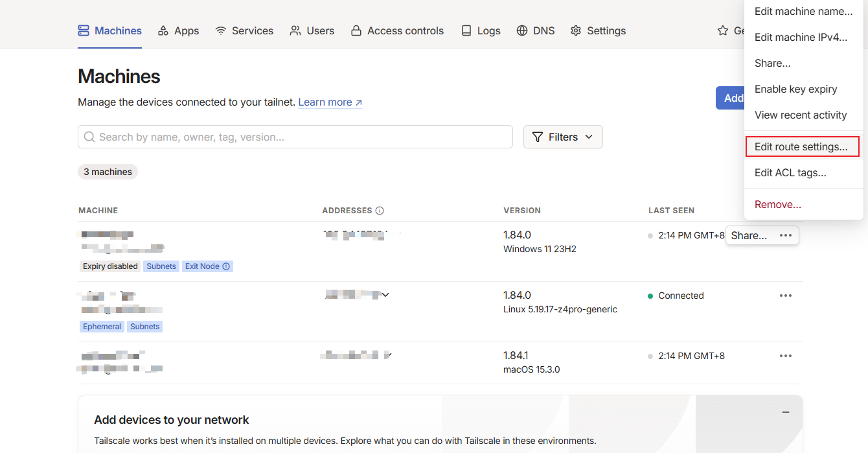Collapse the Add devices to your network panel
Image resolution: width=868 pixels, height=453 pixels.
coord(786,412)
